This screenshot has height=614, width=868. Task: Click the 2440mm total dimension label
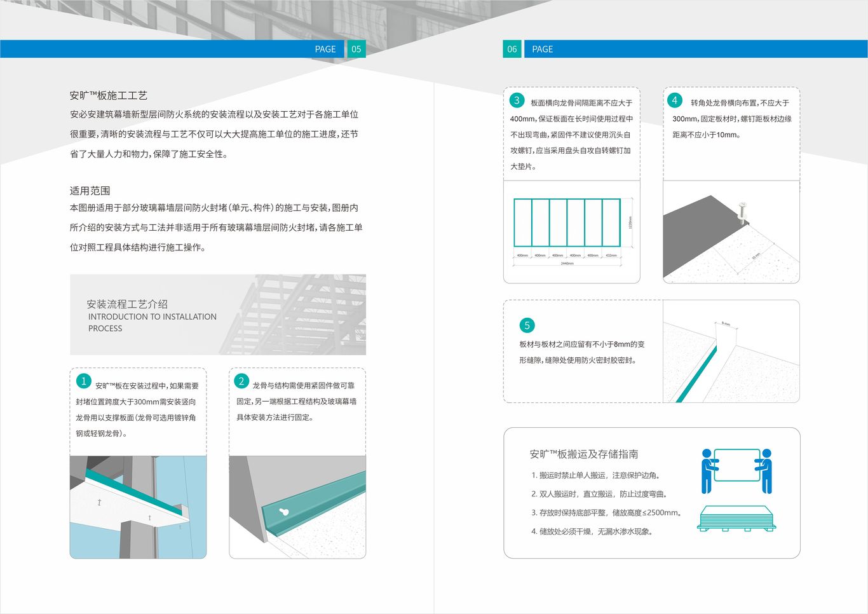tap(567, 263)
